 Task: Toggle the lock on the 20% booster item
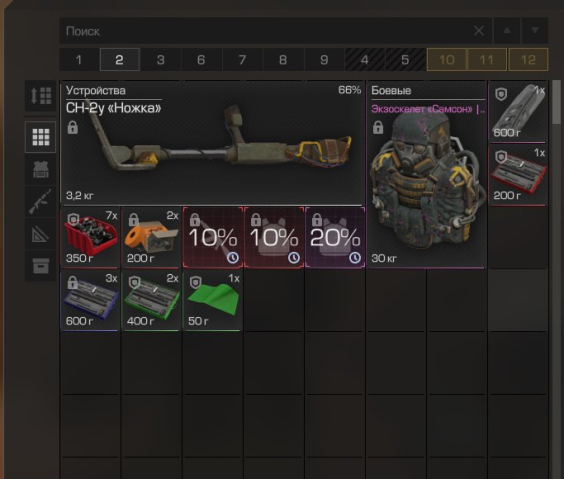pyautogui.click(x=317, y=219)
